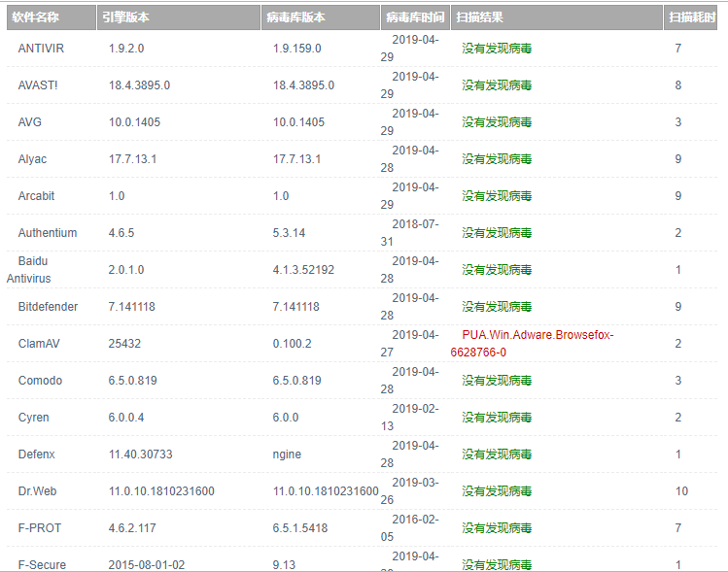This screenshot has height=572, width=728.
Task: Select the Authentium software name
Action: tap(48, 233)
